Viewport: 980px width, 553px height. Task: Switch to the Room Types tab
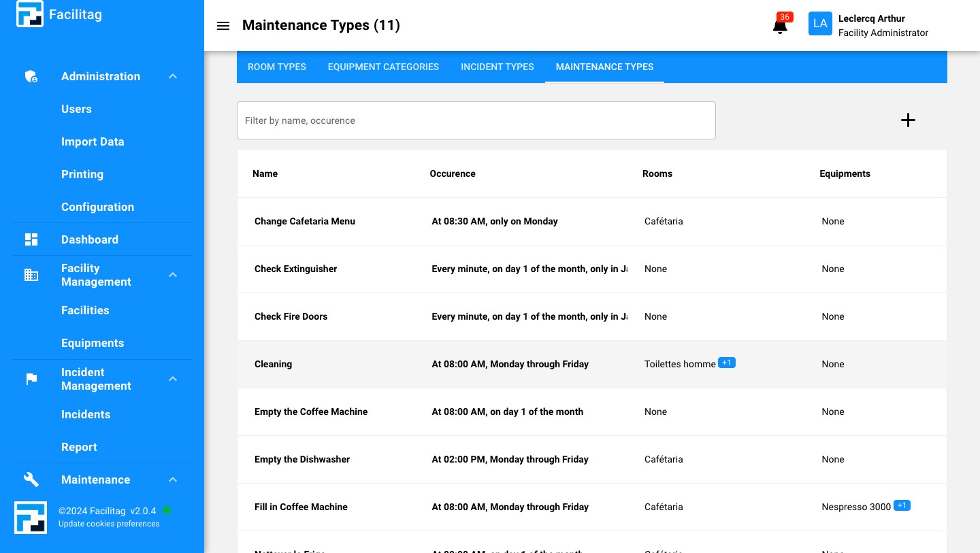(277, 67)
